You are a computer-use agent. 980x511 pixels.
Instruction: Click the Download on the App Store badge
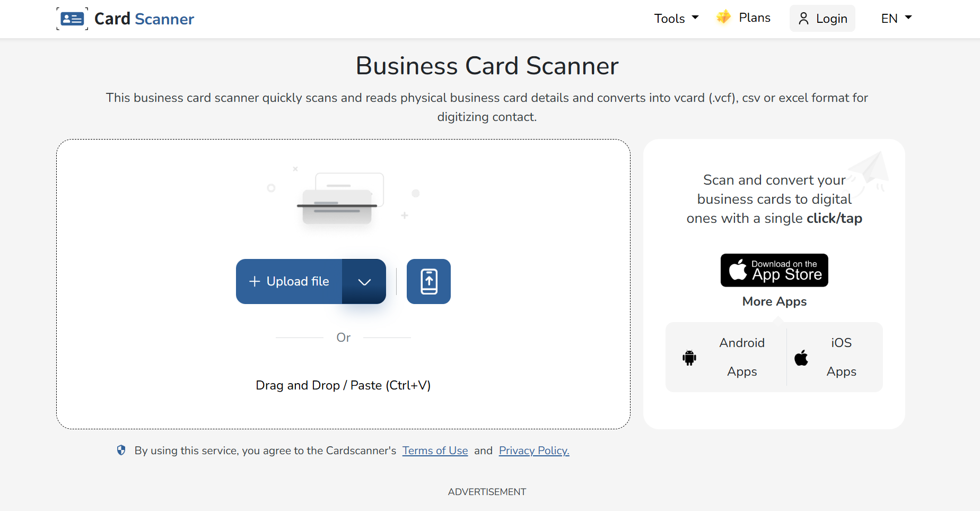tap(774, 270)
